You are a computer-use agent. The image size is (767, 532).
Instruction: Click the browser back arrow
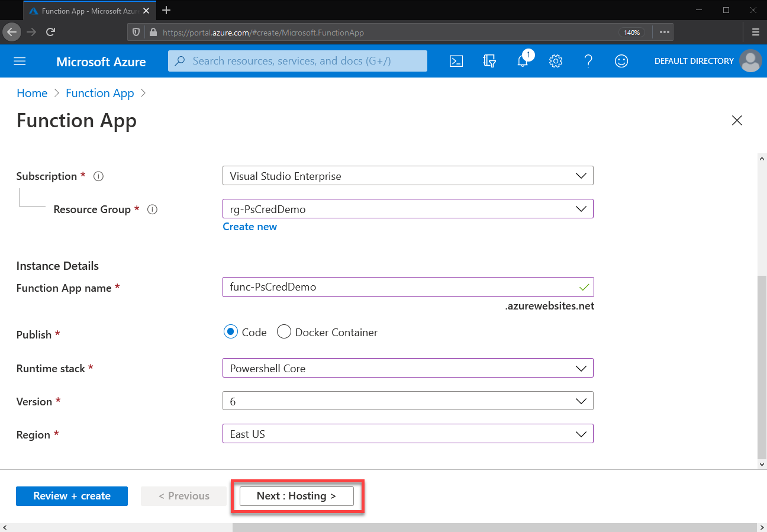coord(12,32)
